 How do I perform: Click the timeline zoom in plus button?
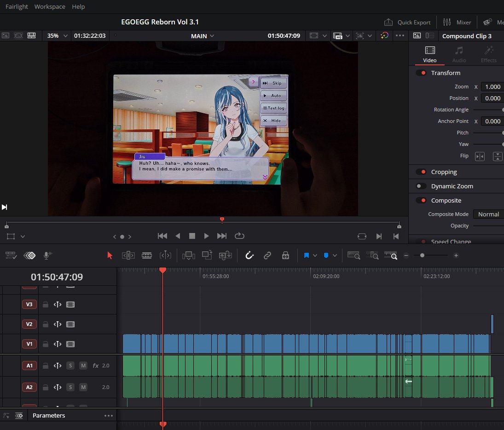tap(456, 256)
